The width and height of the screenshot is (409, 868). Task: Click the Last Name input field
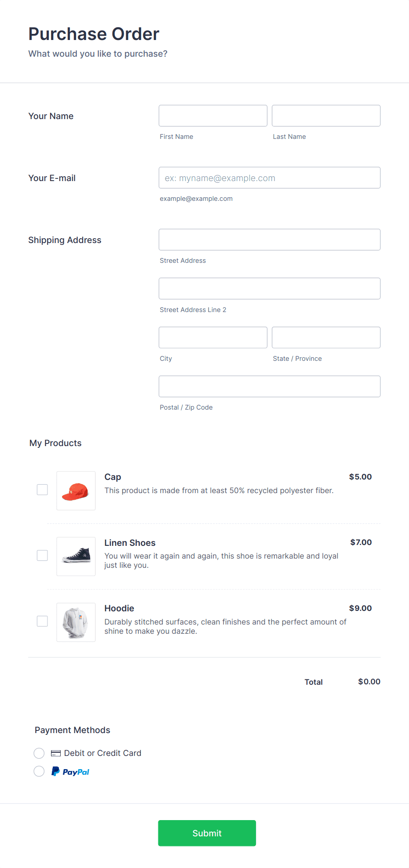(x=325, y=116)
